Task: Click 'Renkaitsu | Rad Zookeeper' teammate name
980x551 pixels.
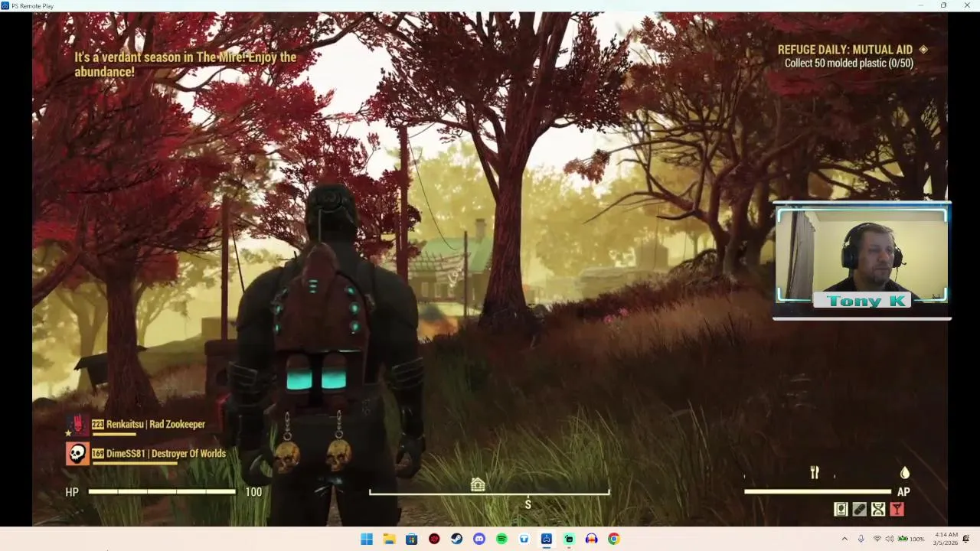Action: click(x=155, y=424)
